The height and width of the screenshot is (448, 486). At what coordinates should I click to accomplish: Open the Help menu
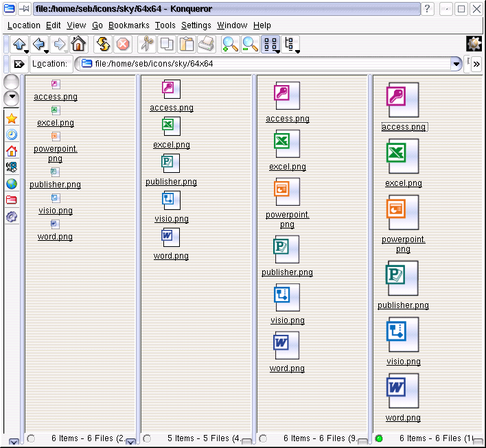pyautogui.click(x=262, y=25)
